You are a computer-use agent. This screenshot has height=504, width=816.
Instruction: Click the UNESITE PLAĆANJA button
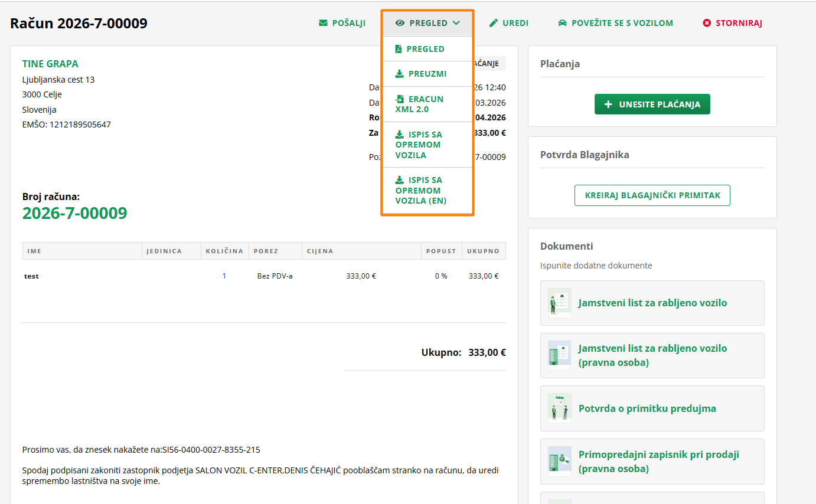point(652,104)
